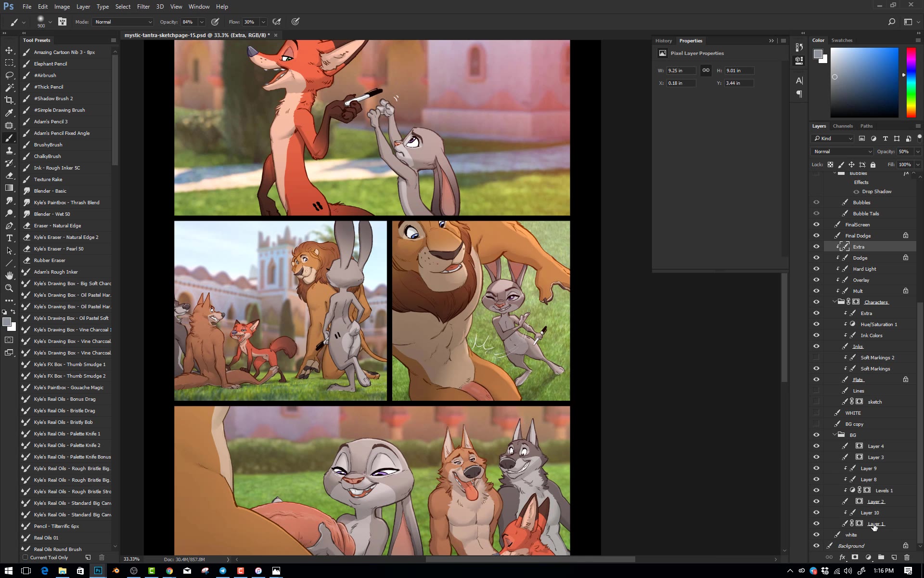This screenshot has height=578, width=924.
Task: Open the Layer menu
Action: [83, 7]
